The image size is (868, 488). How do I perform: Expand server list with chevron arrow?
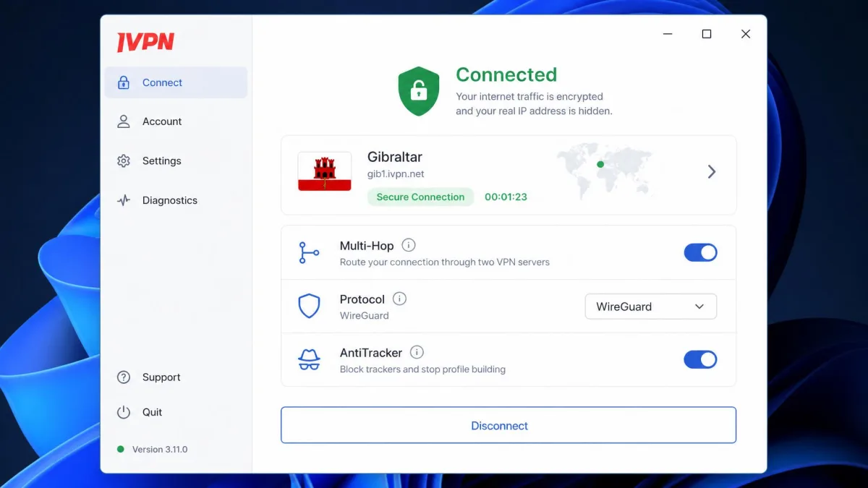(x=712, y=171)
